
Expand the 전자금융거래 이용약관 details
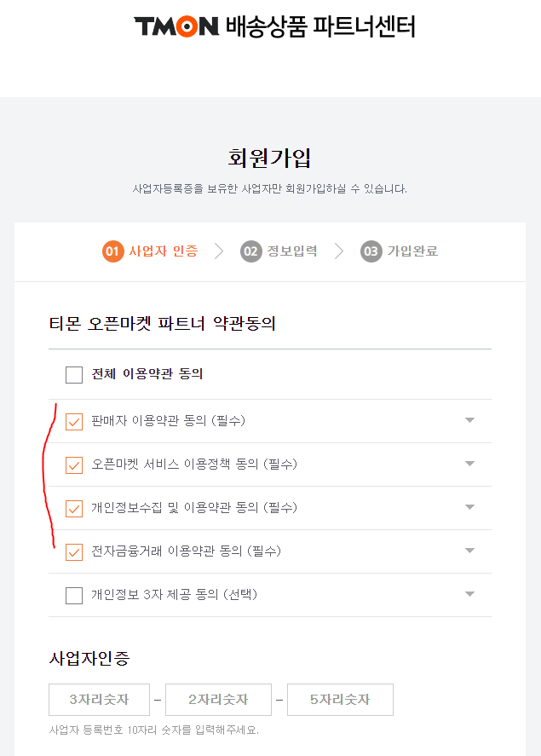point(469,551)
